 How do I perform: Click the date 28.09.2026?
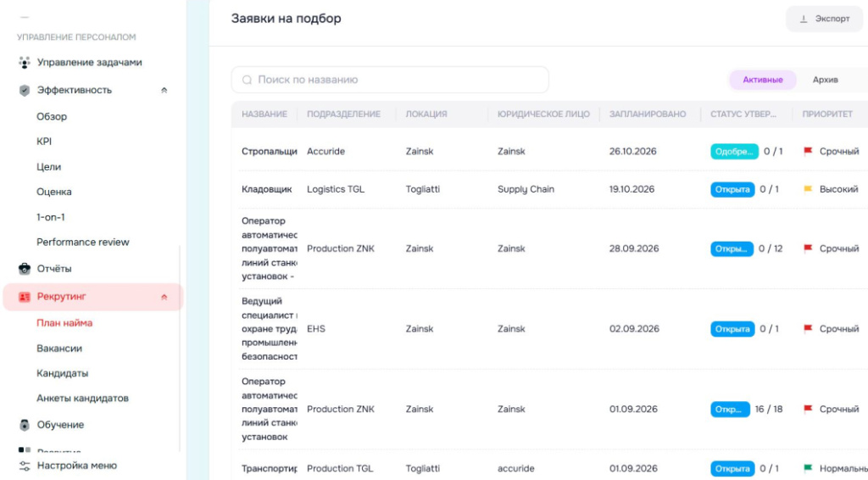634,248
